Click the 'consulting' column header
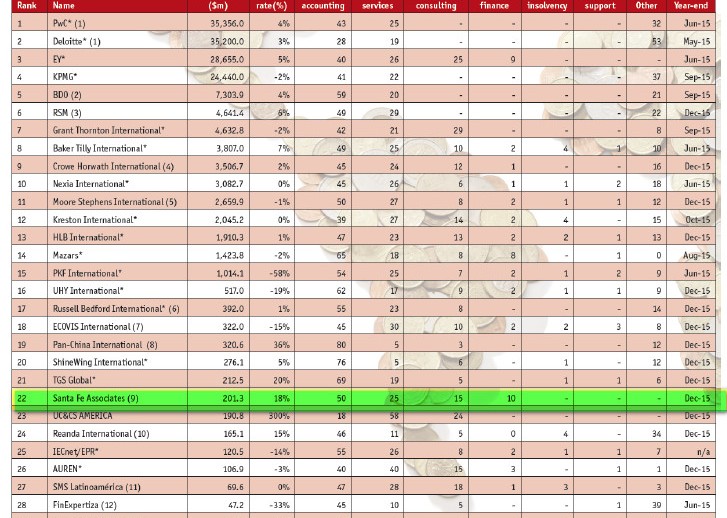The height and width of the screenshot is (518, 727). [x=436, y=6]
